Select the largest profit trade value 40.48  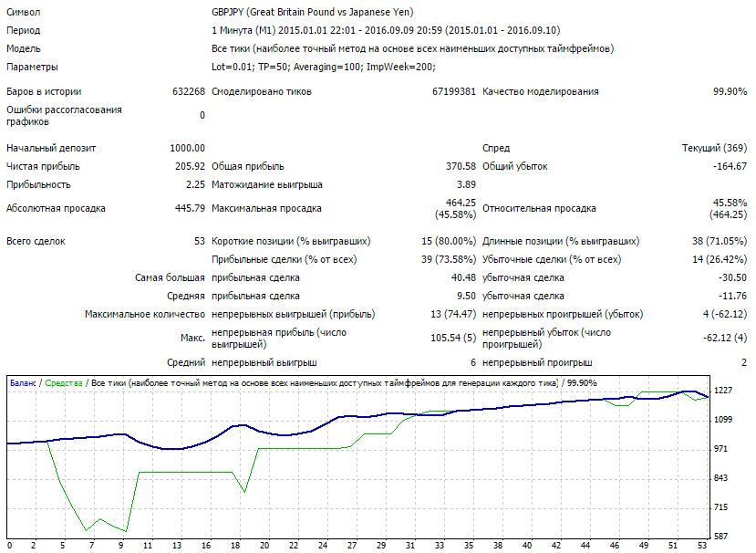[463, 278]
